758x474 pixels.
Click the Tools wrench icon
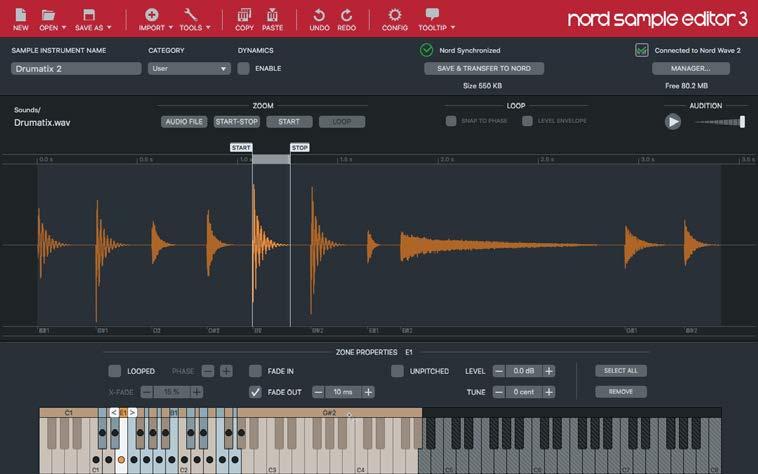(x=190, y=15)
